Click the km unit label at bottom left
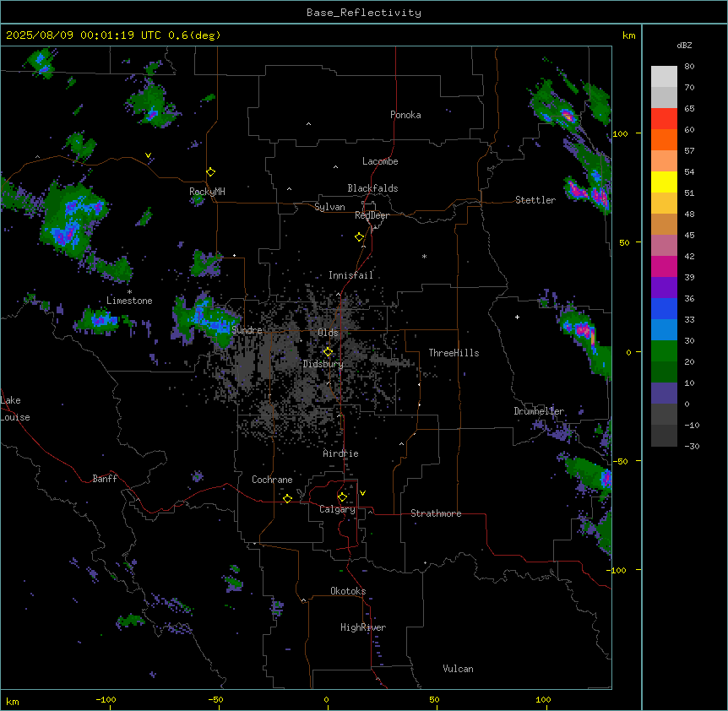 tap(12, 702)
